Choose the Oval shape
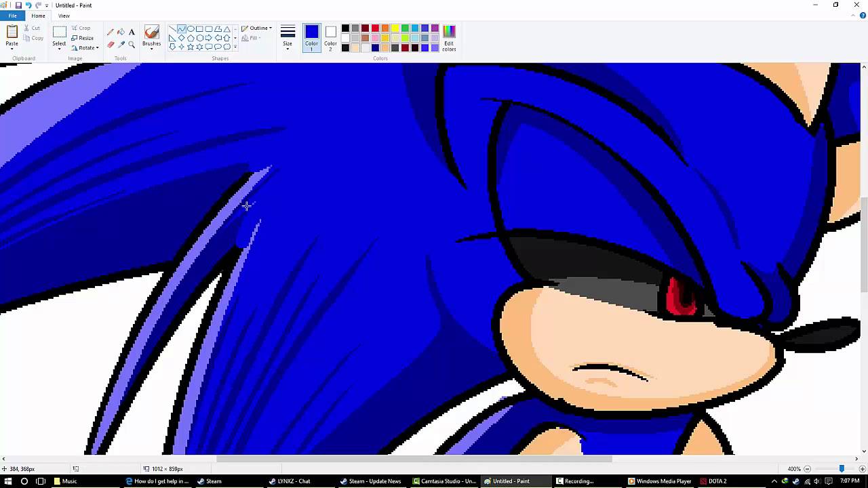This screenshot has height=488, width=868. coord(191,29)
